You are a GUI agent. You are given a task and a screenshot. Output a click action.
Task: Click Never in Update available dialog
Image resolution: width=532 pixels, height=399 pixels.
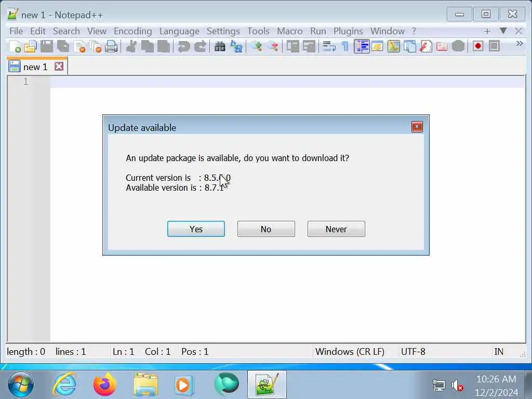point(336,229)
